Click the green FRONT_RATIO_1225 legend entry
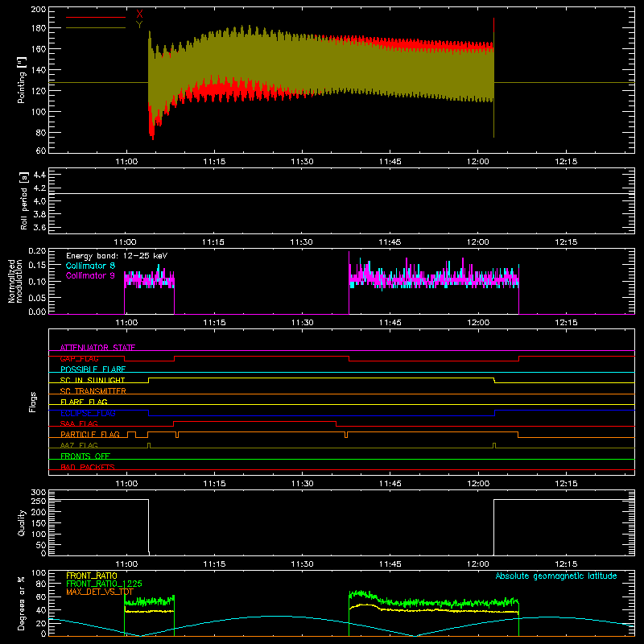644x644 pixels. (104, 584)
